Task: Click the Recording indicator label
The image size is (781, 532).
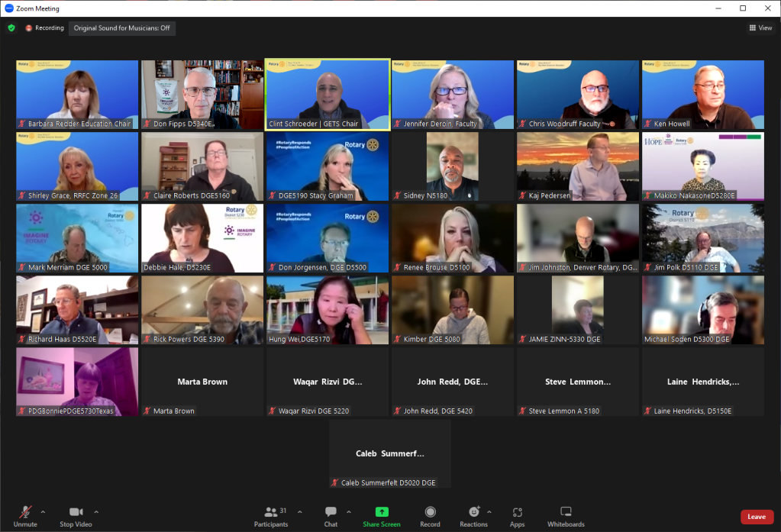Action: (x=44, y=28)
